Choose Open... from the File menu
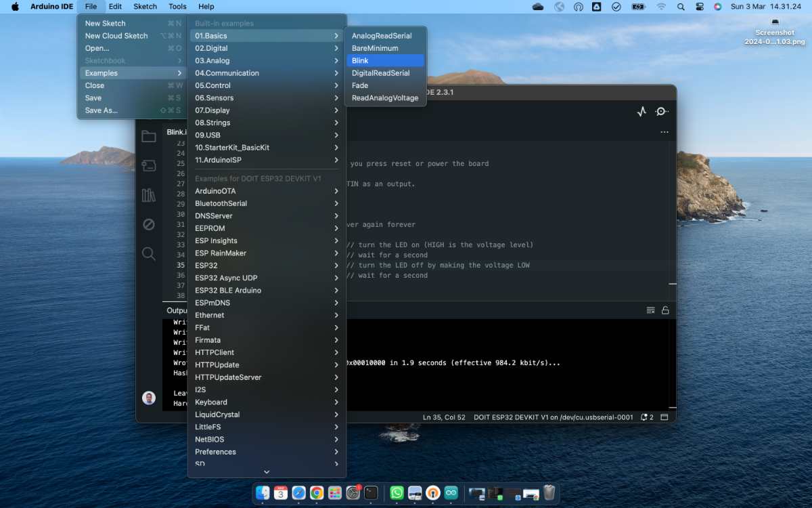 (132, 48)
